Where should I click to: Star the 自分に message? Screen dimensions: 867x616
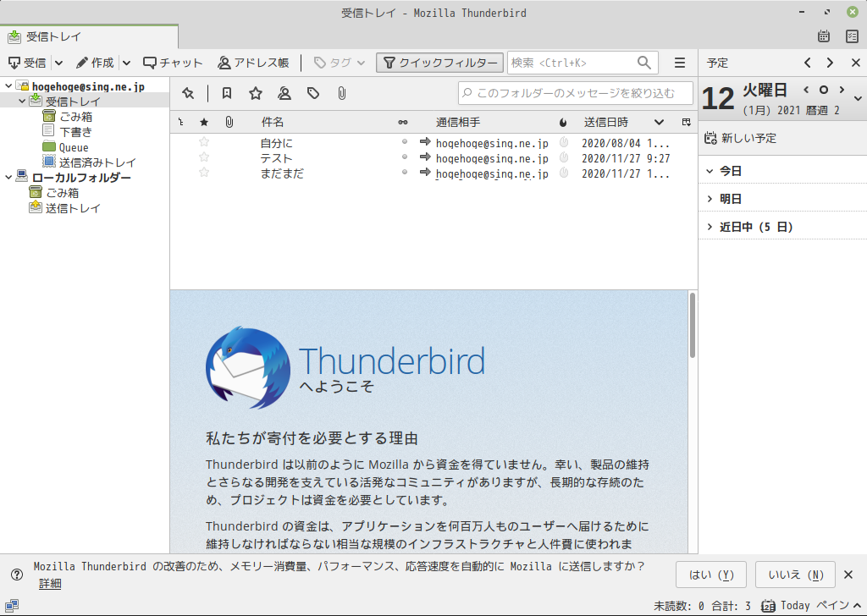(204, 142)
